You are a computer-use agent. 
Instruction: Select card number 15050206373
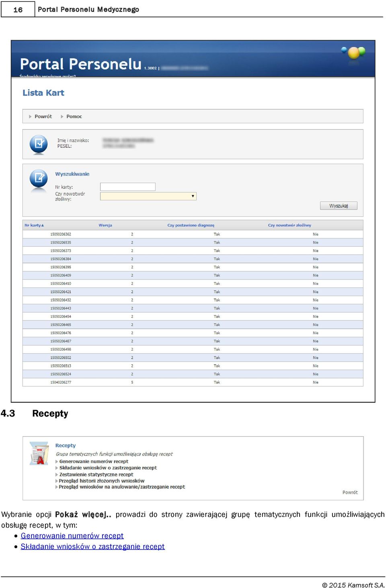[x=61, y=251]
